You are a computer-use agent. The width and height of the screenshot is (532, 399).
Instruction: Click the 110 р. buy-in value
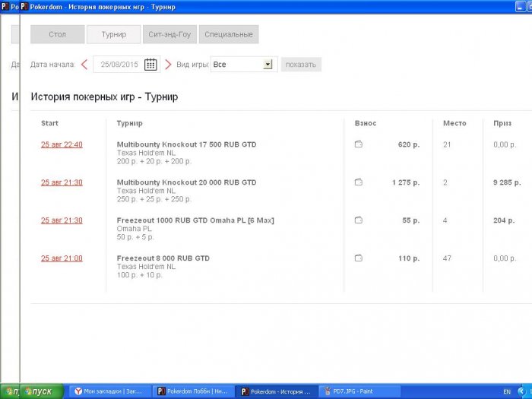pos(409,258)
